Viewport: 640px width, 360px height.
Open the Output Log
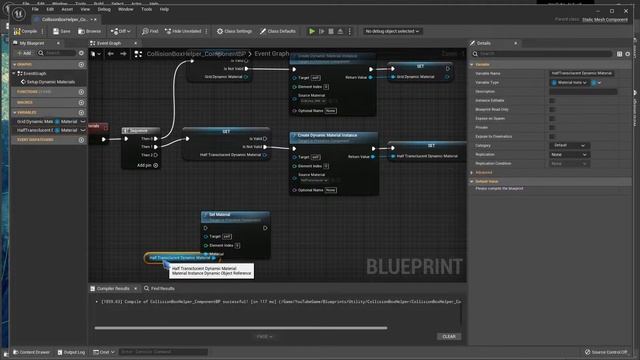coord(71,352)
